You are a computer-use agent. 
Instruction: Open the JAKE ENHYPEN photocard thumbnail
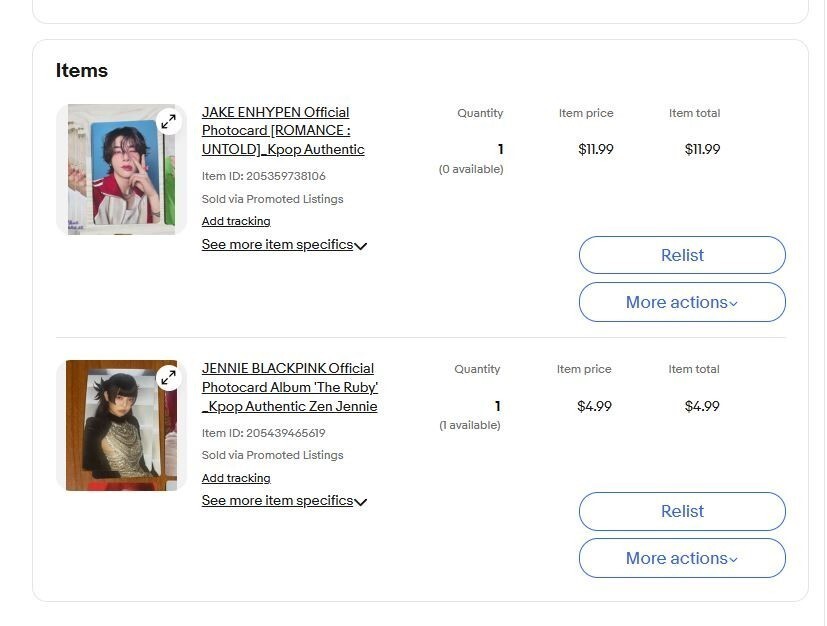pyautogui.click(x=121, y=169)
